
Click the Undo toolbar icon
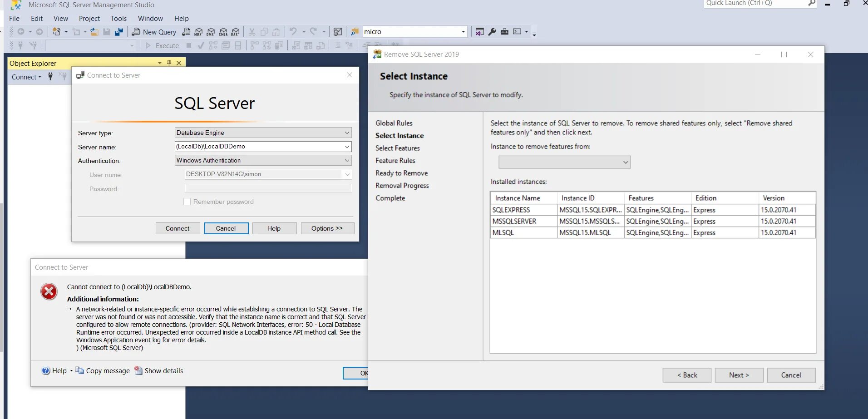(293, 32)
